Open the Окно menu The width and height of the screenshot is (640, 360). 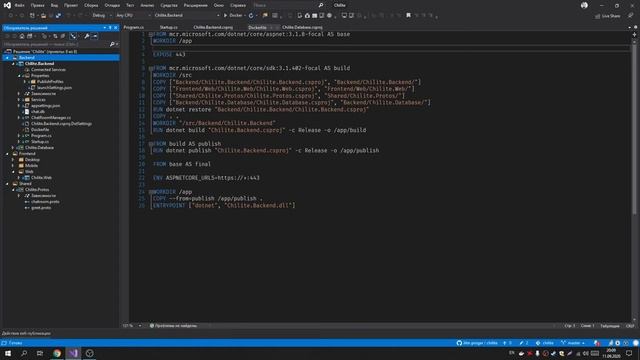pos(219,5)
